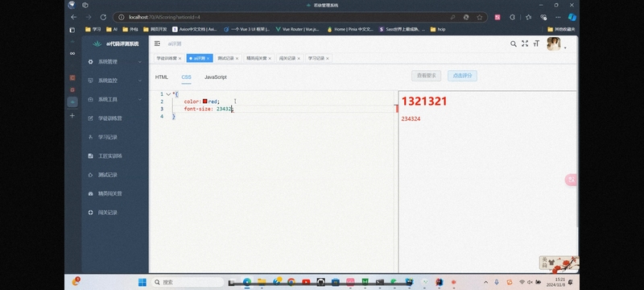
Task: Click the infinity icon in browser sidebar
Action: 72,53
